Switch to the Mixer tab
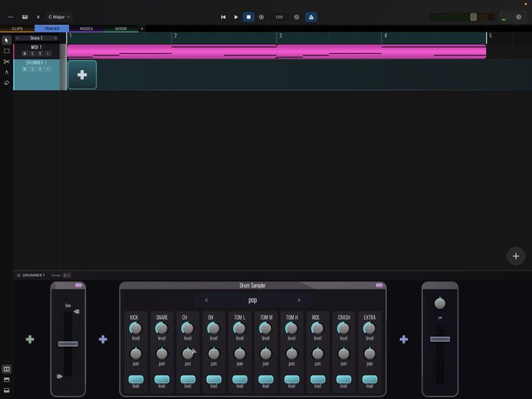The height and width of the screenshot is (399, 532). 120,29
